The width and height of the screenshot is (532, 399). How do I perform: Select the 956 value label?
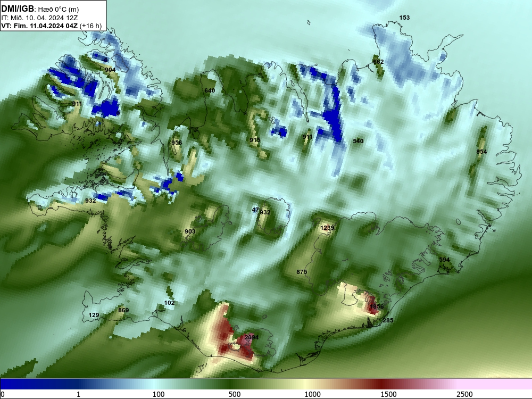point(177,143)
